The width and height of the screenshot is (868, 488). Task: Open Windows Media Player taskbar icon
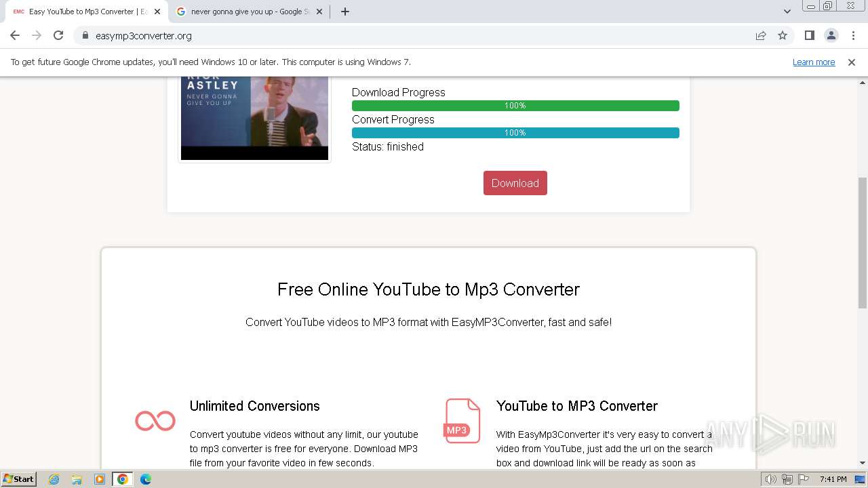pyautogui.click(x=100, y=479)
